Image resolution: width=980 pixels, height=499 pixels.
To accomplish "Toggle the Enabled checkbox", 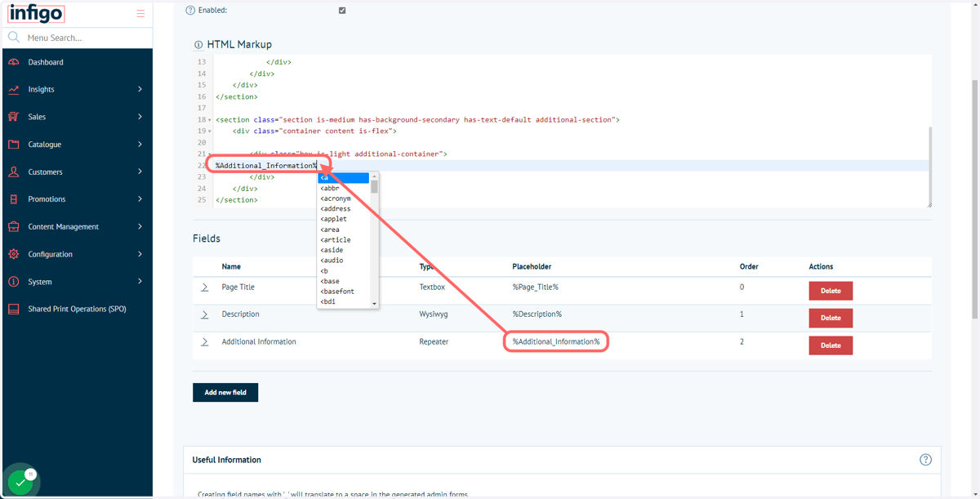I will coord(342,11).
